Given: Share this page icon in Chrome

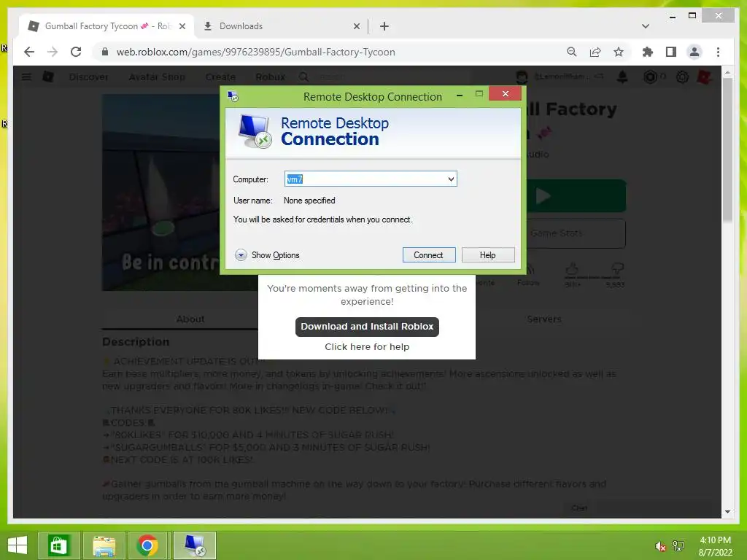Looking at the screenshot, I should tap(595, 52).
